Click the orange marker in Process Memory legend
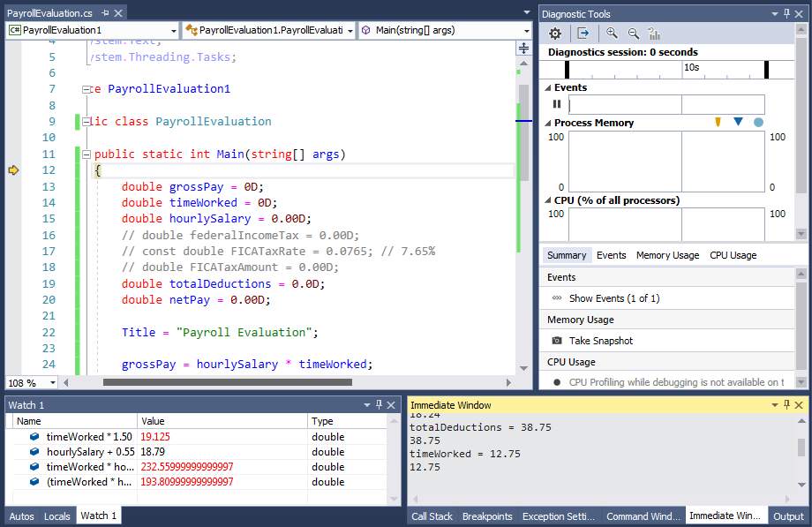 point(718,122)
